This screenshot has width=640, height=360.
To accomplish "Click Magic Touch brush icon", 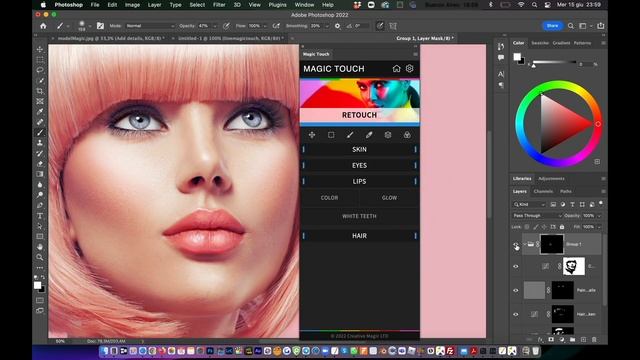I will [350, 135].
